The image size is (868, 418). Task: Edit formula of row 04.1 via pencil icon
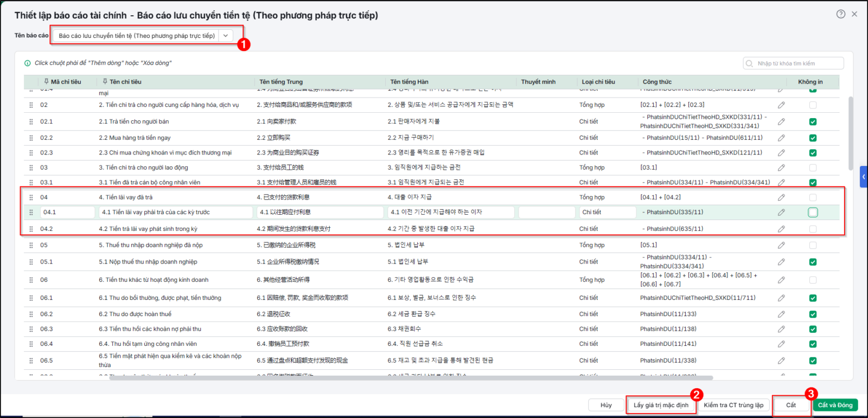[781, 212]
